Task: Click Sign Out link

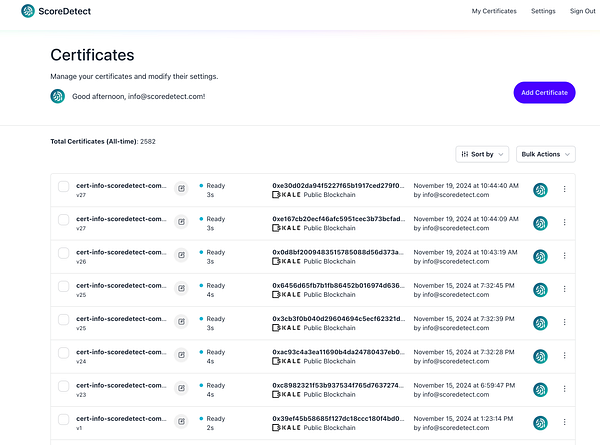Action: pos(582,11)
